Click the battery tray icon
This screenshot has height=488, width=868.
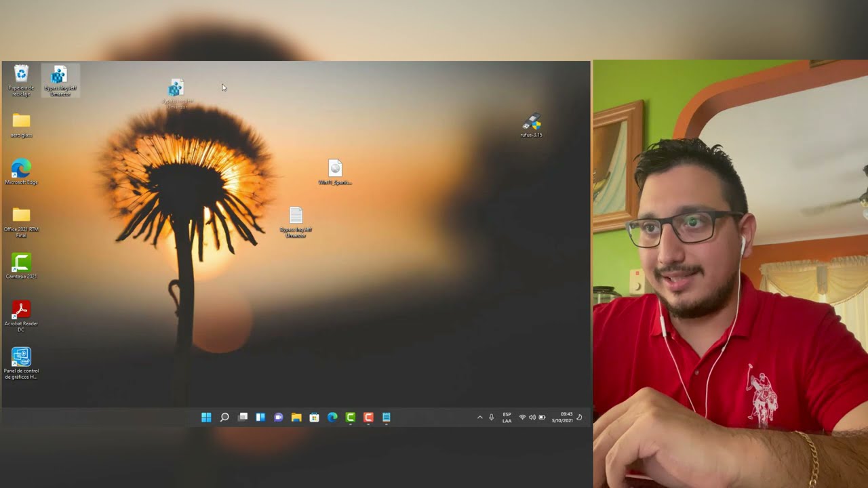542,418
